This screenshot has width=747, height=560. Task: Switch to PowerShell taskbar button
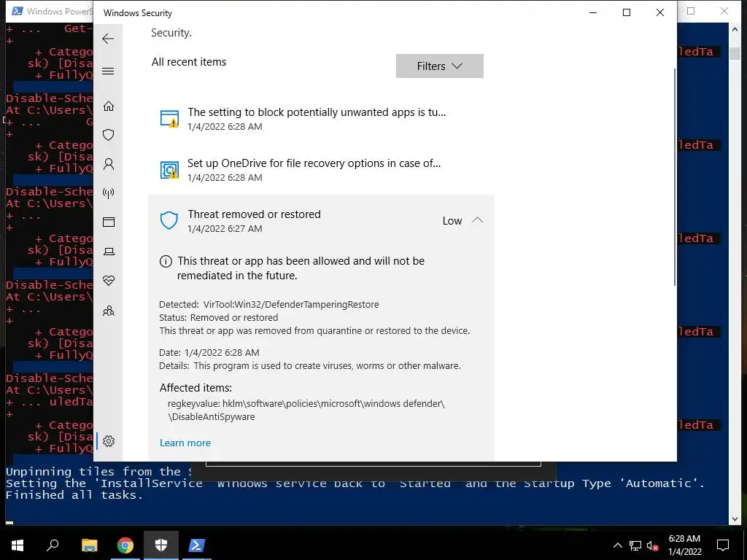[x=197, y=545]
